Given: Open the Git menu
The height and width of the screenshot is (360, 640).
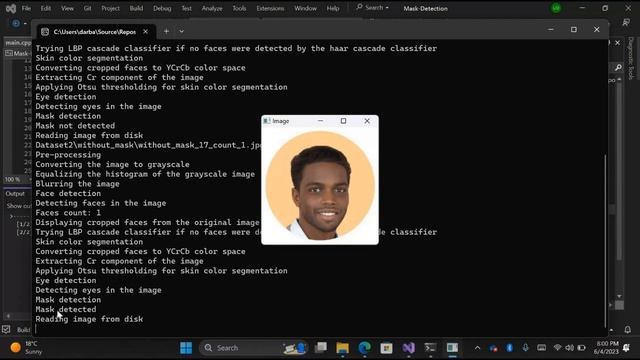Looking at the screenshot, I should click(x=87, y=8).
